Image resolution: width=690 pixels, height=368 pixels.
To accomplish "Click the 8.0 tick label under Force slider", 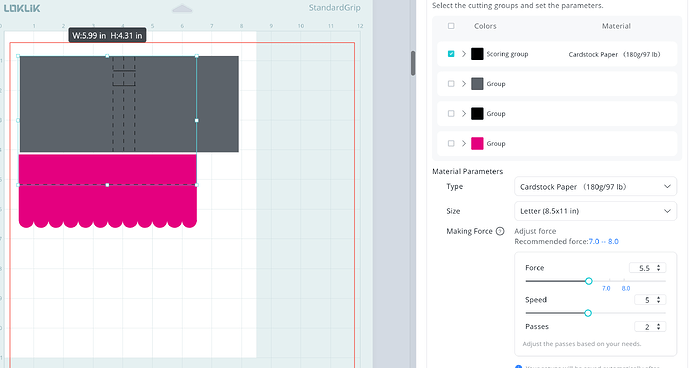I will click(626, 289).
